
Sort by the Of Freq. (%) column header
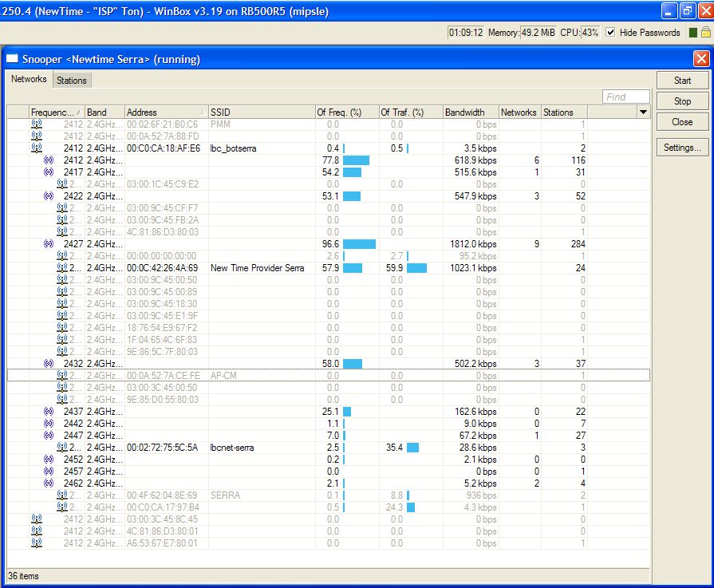click(x=347, y=112)
